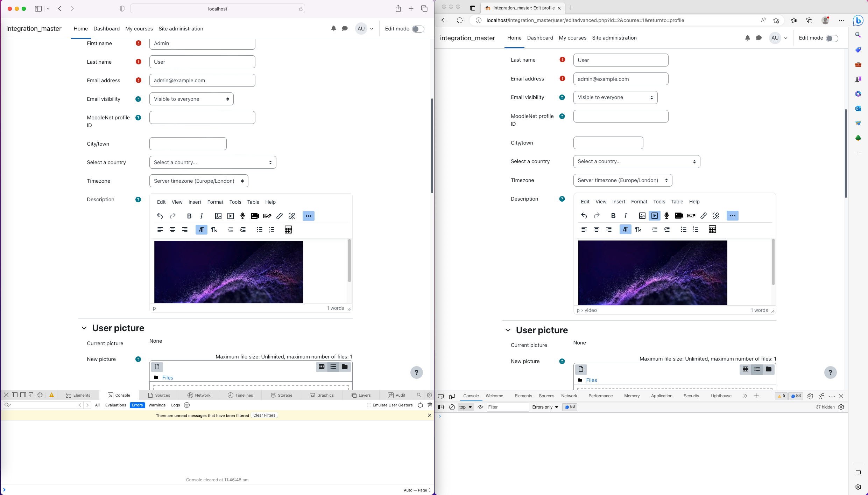Image resolution: width=868 pixels, height=495 pixels.
Task: Click increase indent in right editor
Action: coord(667,229)
